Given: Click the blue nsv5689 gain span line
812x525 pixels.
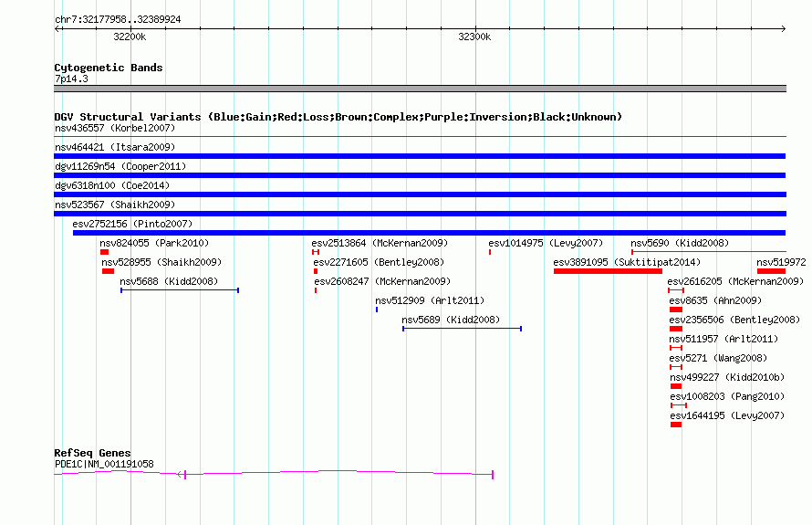Looking at the screenshot, I should click(462, 329).
